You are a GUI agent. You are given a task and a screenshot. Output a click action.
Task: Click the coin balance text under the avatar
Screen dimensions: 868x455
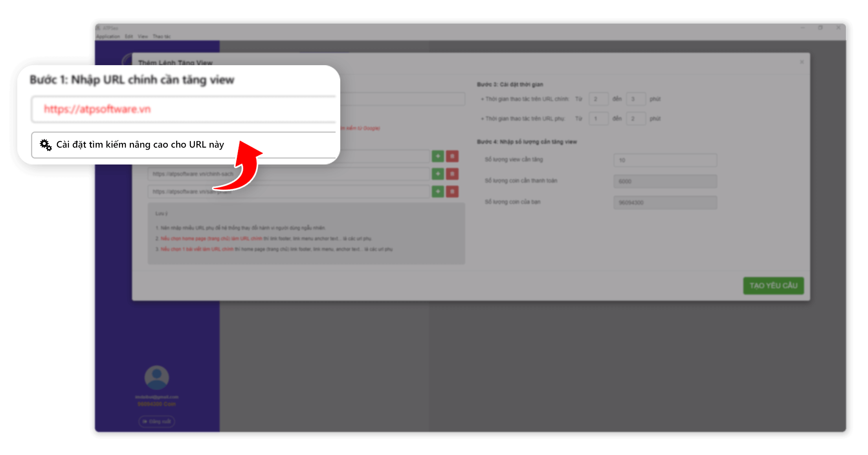click(x=157, y=404)
